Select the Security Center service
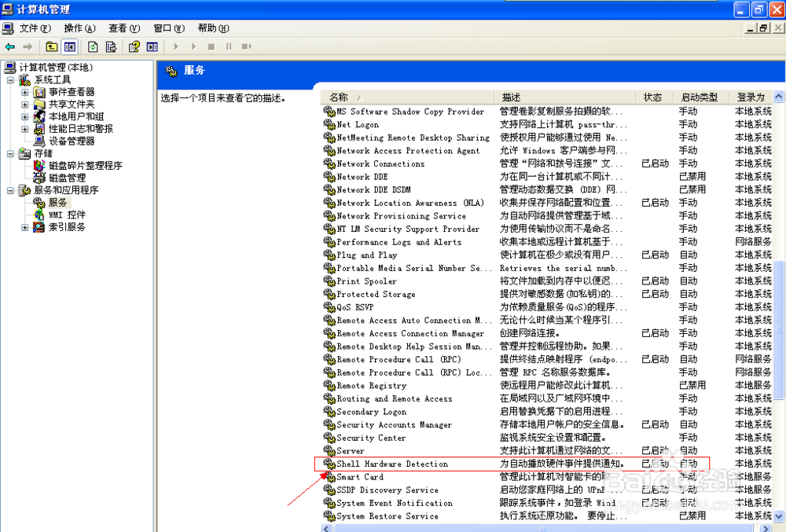786x532 pixels. (546, 438)
